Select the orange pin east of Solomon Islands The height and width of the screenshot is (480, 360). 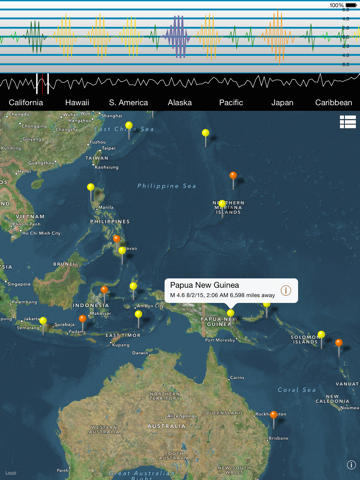tap(339, 343)
